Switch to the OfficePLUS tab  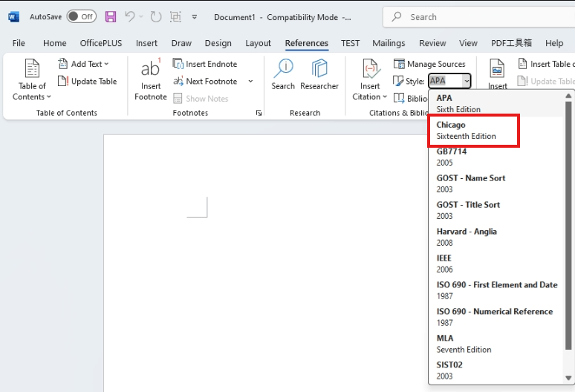tap(101, 43)
